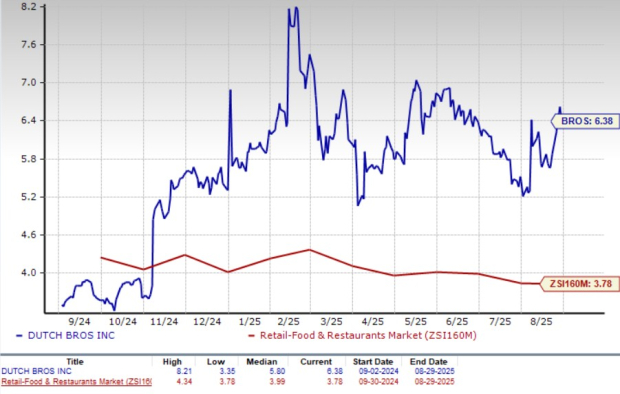Click the 8/25 x-axis label
This screenshot has width=620, height=394.
(x=541, y=321)
